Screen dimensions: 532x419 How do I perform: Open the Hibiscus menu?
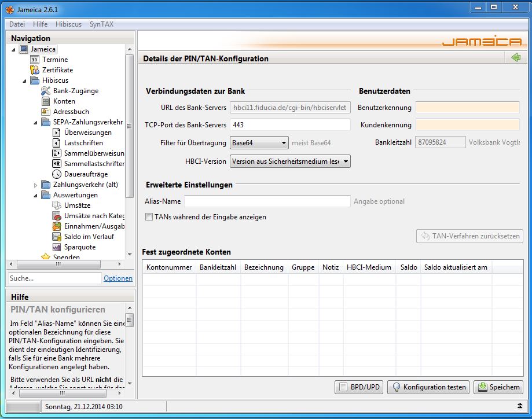coord(68,24)
